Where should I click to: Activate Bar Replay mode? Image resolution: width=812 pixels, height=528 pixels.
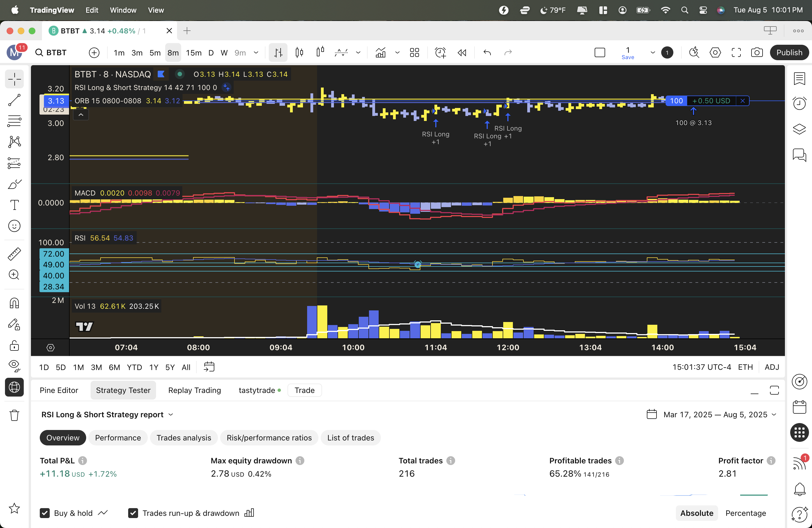pos(462,52)
